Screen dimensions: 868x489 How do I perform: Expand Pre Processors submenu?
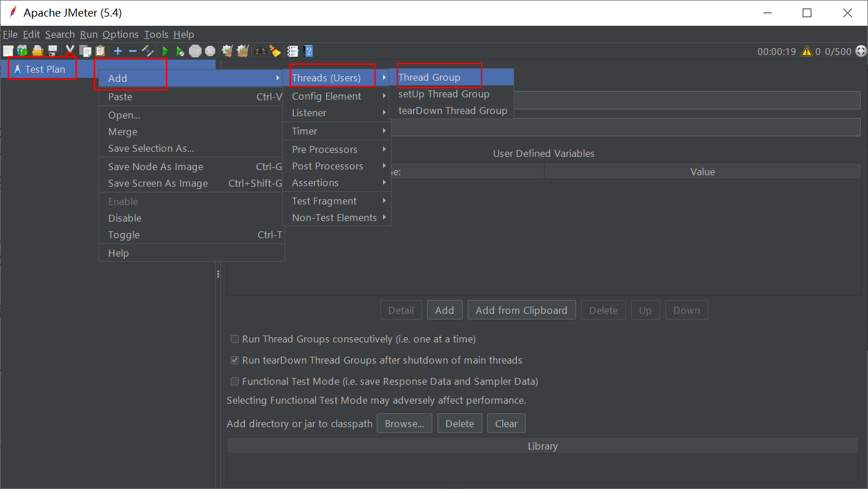337,149
